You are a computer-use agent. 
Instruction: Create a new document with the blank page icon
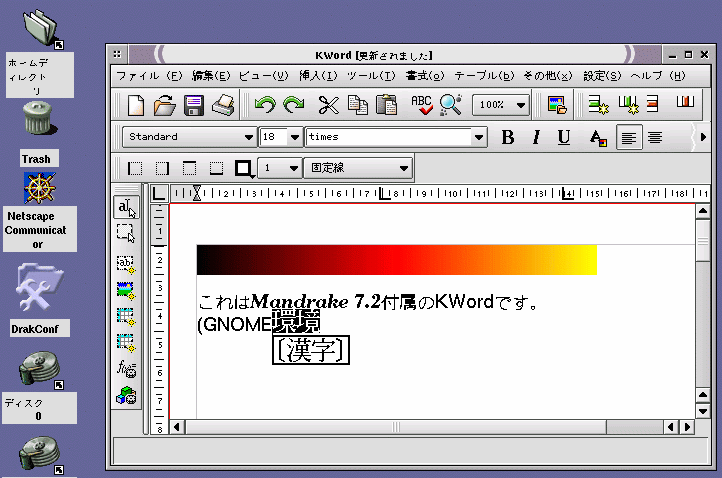135,105
